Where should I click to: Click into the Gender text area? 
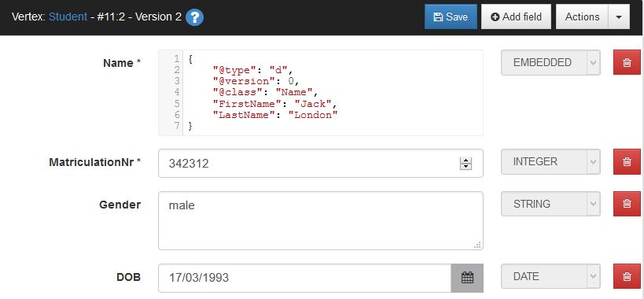pyautogui.click(x=320, y=220)
